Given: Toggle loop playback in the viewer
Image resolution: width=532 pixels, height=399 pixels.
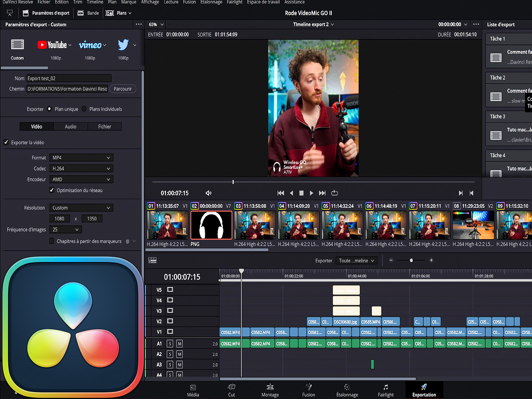Looking at the screenshot, I should click(334, 193).
